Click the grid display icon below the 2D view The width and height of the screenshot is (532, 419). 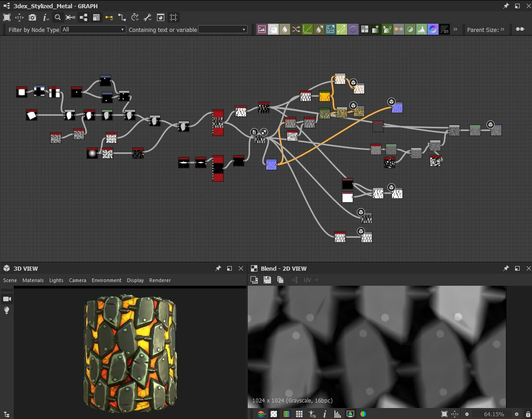click(x=299, y=414)
